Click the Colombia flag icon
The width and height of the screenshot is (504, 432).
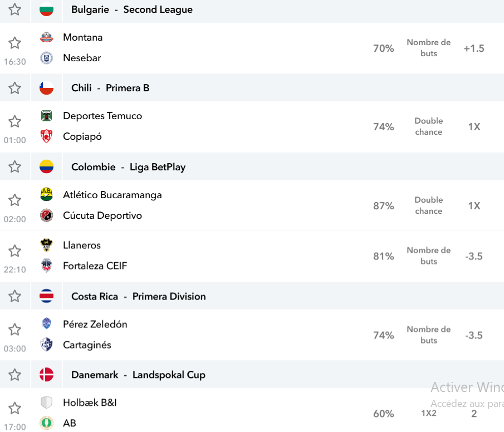coord(46,166)
